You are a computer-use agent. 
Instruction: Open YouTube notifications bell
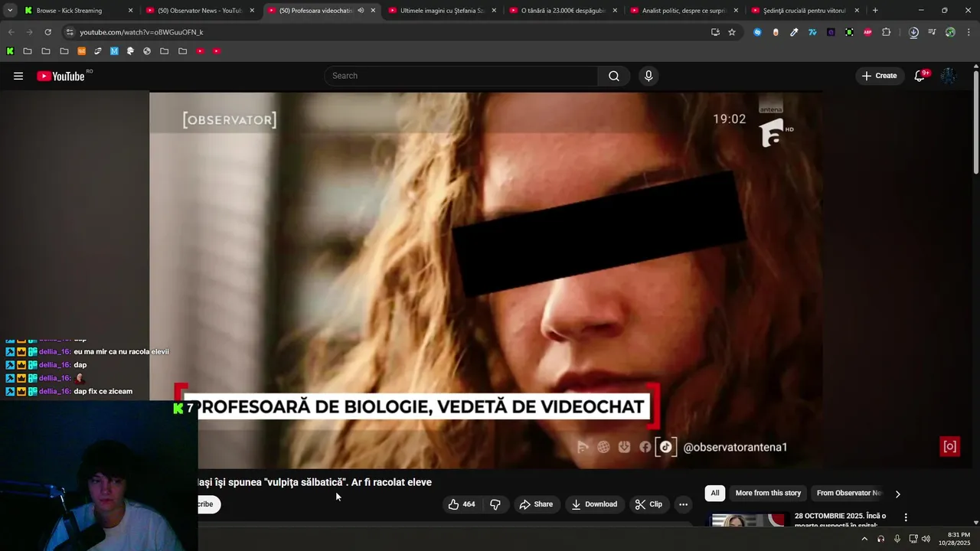click(x=920, y=76)
